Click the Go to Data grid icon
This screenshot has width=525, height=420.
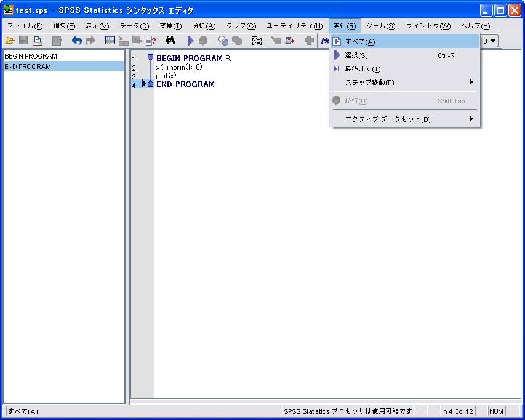pyautogui.click(x=110, y=41)
